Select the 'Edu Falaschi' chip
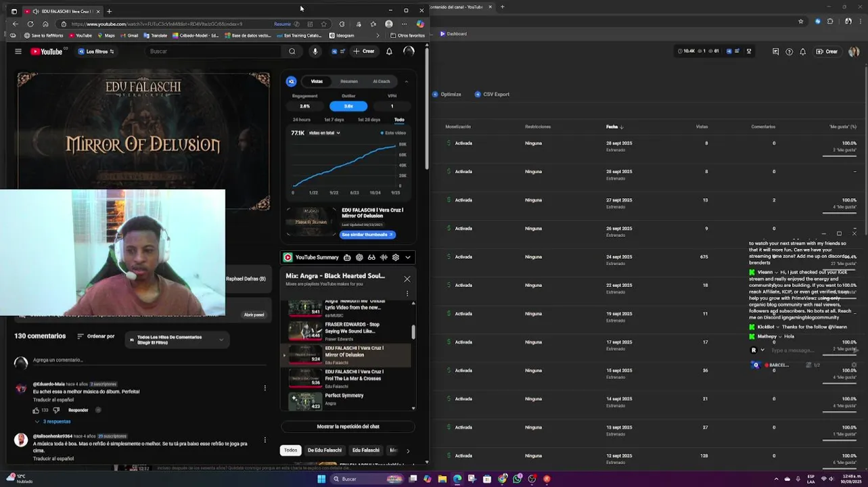 point(366,450)
